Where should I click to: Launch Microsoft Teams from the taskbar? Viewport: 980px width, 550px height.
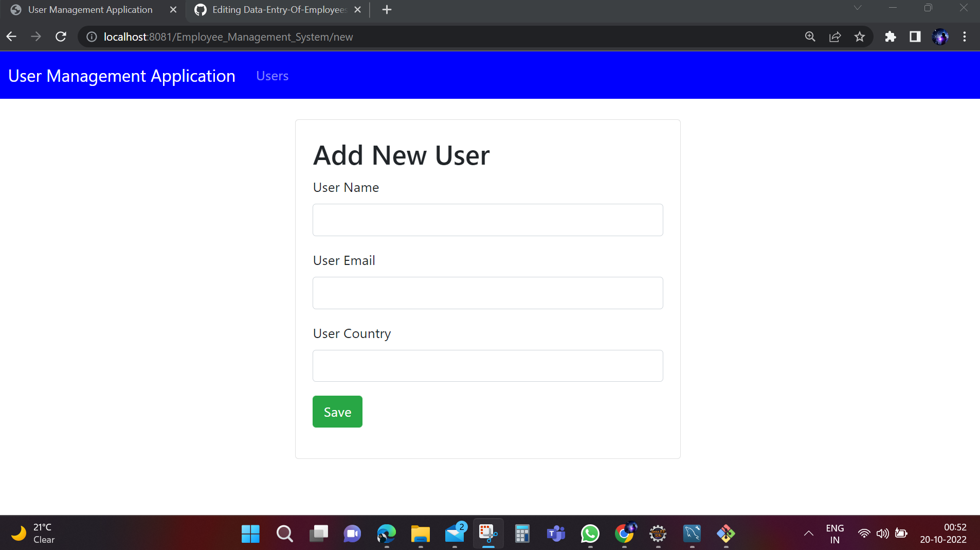click(556, 534)
